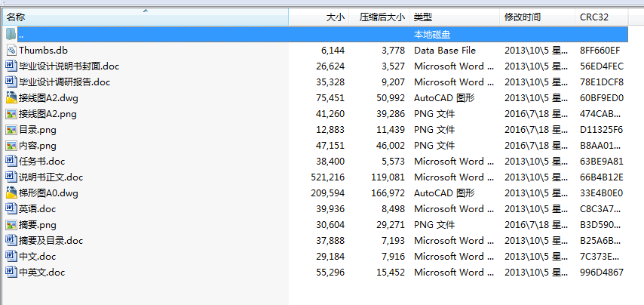Viewport: 644px width, 305px height.
Task: Select the file 内容.png
Action: coord(38,146)
